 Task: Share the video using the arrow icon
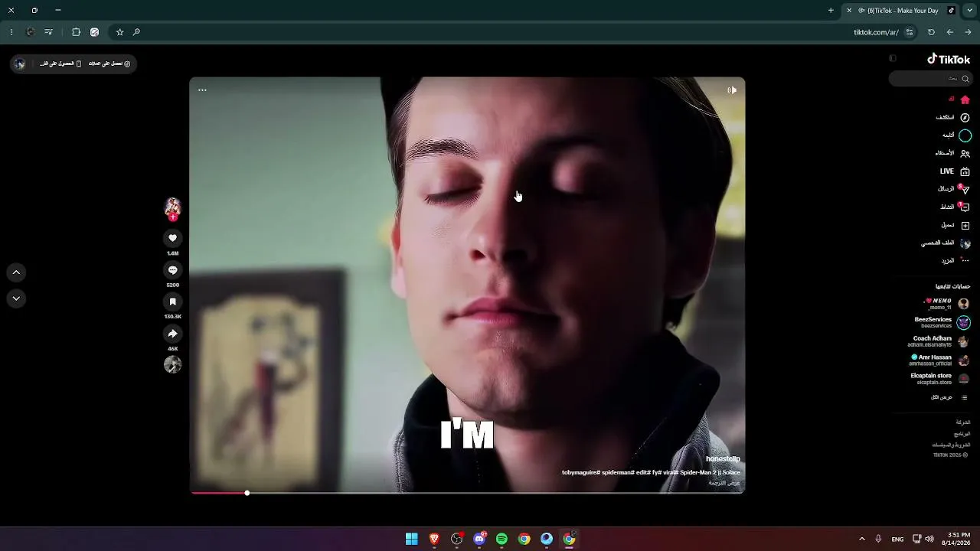tap(172, 334)
